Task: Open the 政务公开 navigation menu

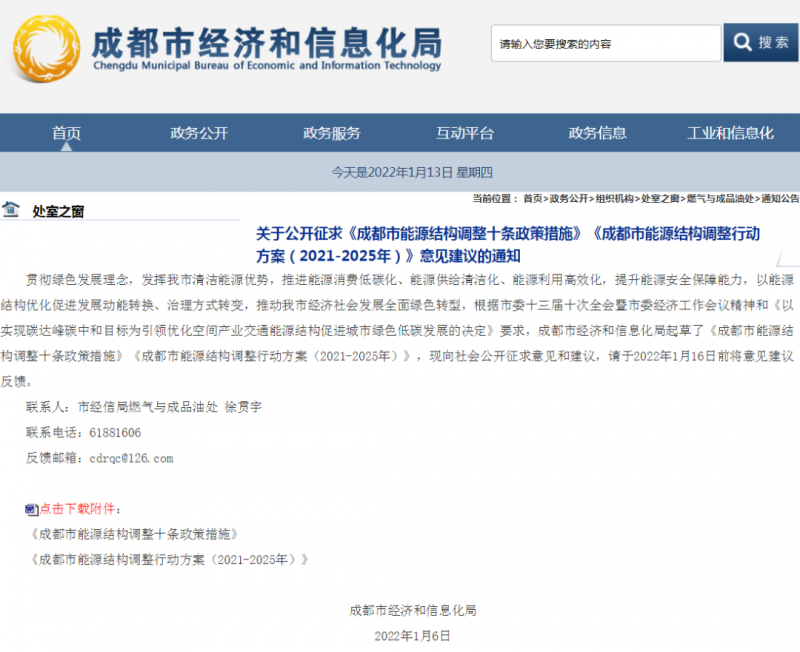Action: tap(199, 133)
